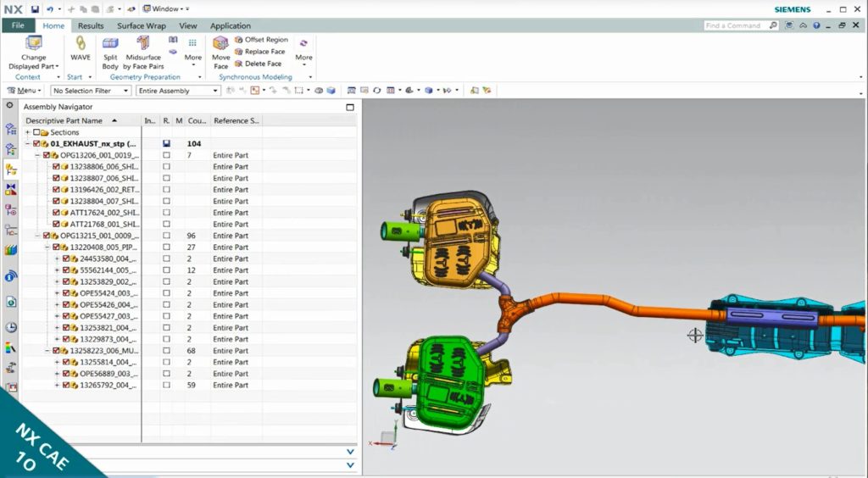The image size is (868, 478).
Task: Open the Results ribbon tab
Action: coord(91,25)
